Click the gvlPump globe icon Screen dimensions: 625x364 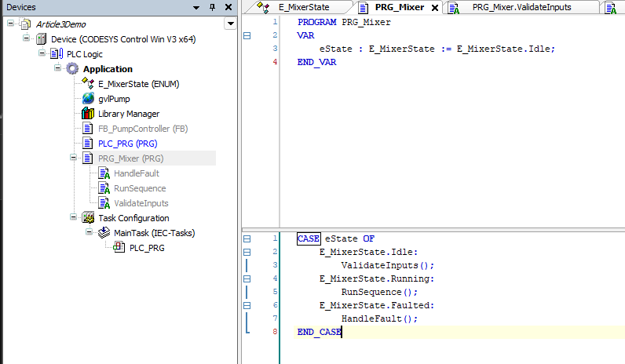coord(88,99)
